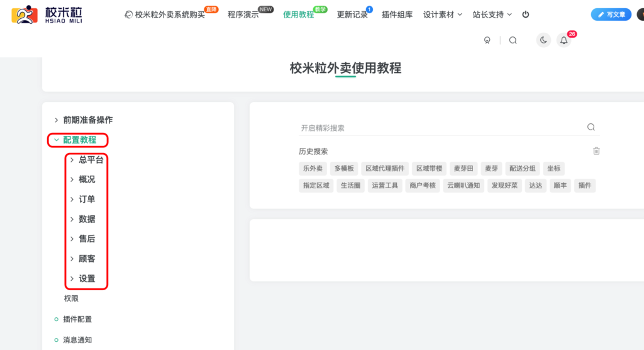The height and width of the screenshot is (350, 644).
Task: Toggle dark mode with moon icon
Action: (x=543, y=40)
